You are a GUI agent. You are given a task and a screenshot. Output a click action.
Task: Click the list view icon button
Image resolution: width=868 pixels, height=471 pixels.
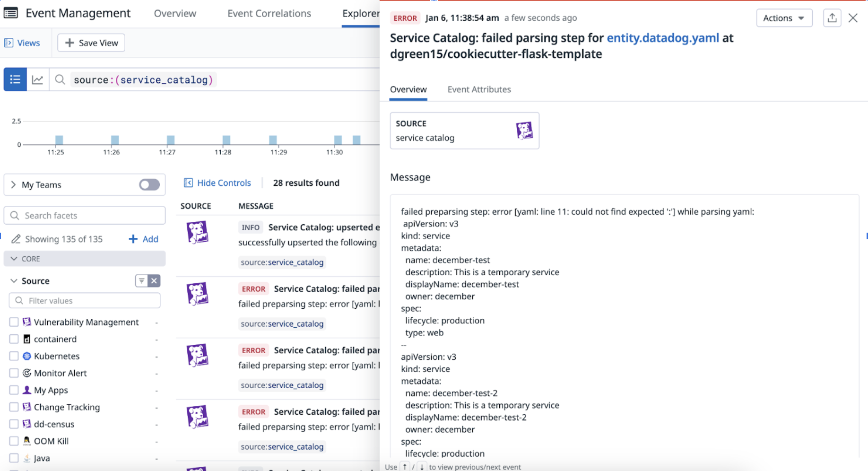(15, 79)
